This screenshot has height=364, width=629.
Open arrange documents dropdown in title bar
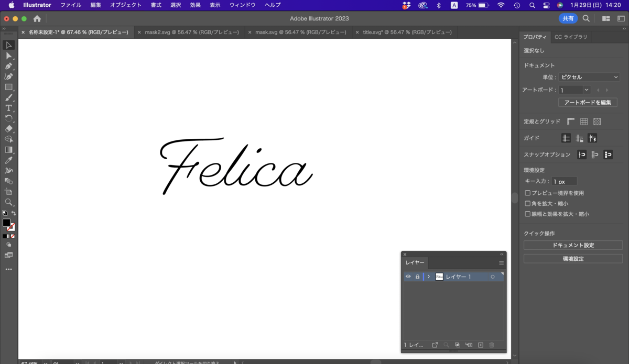[606, 19]
